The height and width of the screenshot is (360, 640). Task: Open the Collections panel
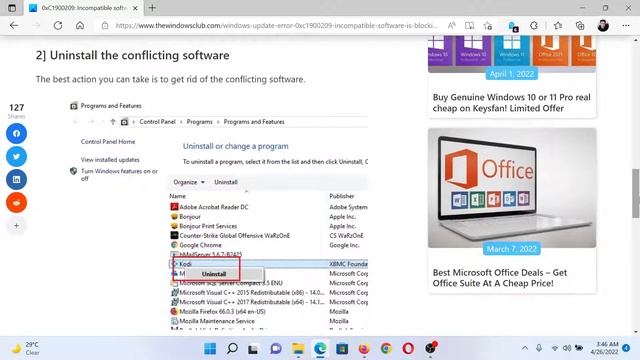pos(580,25)
